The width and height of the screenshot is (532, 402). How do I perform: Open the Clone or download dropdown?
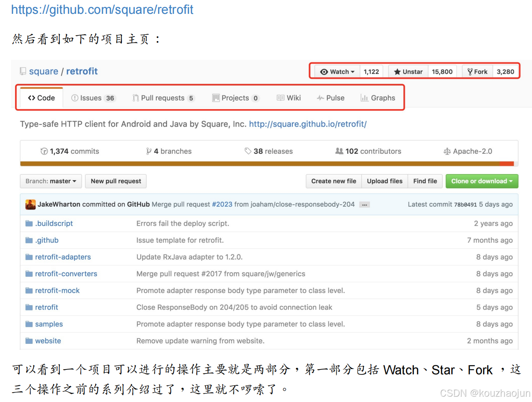click(481, 181)
